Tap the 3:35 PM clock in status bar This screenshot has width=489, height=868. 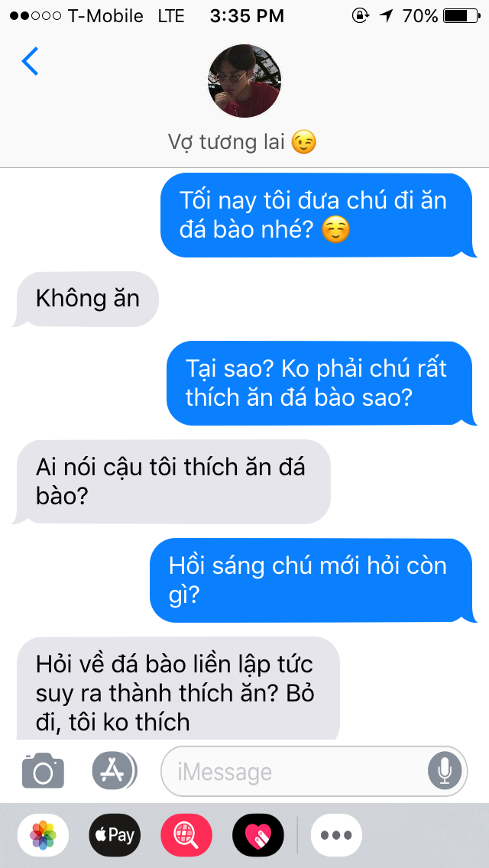click(x=247, y=16)
